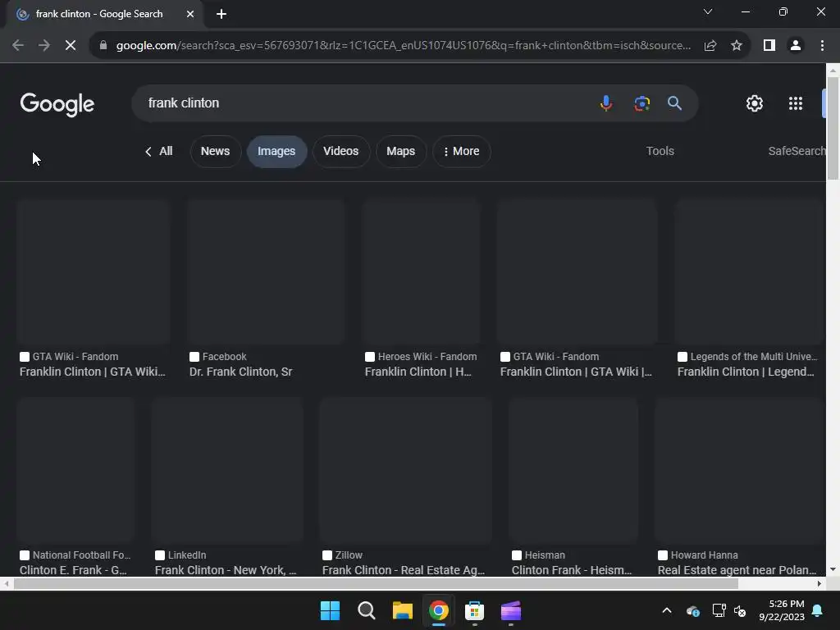Open Frank Clinton Zillow Real Estate result
The width and height of the screenshot is (840, 630).
click(x=404, y=570)
